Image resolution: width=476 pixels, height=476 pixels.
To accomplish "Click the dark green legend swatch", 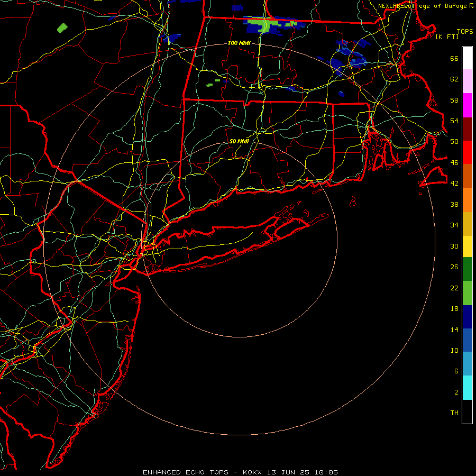I will tap(467, 269).
